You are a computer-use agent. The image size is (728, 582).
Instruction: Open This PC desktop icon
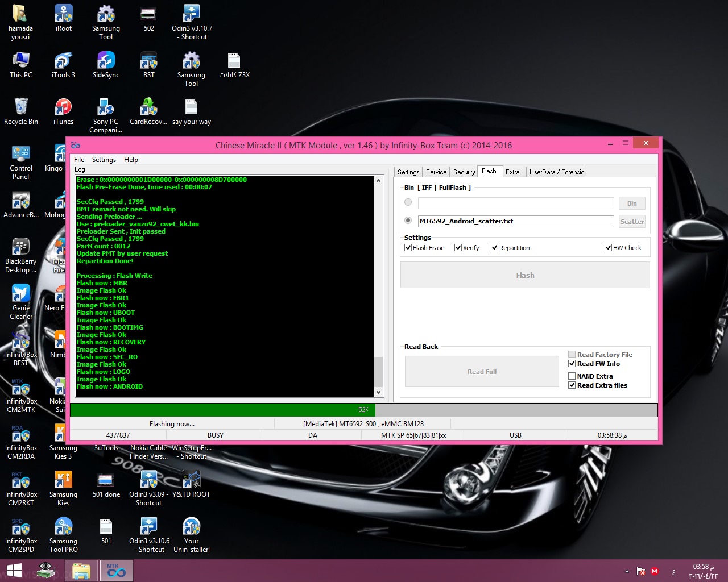click(x=20, y=65)
